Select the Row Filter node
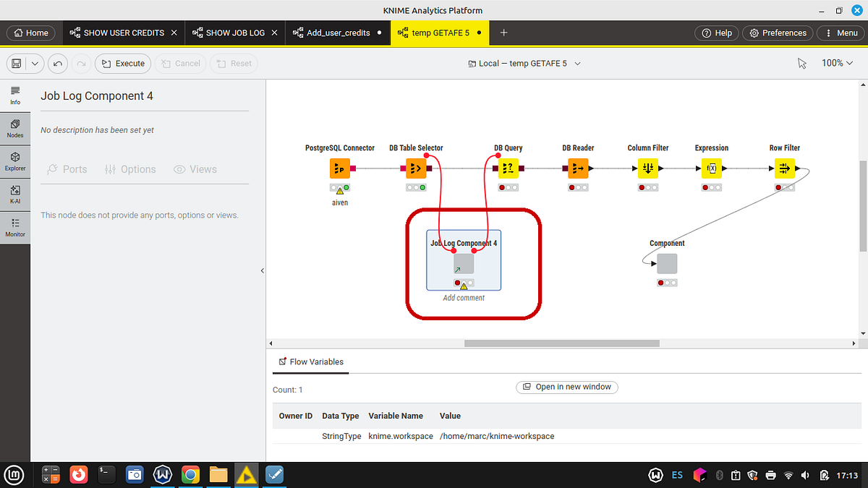Image resolution: width=868 pixels, height=488 pixels. pyautogui.click(x=785, y=168)
